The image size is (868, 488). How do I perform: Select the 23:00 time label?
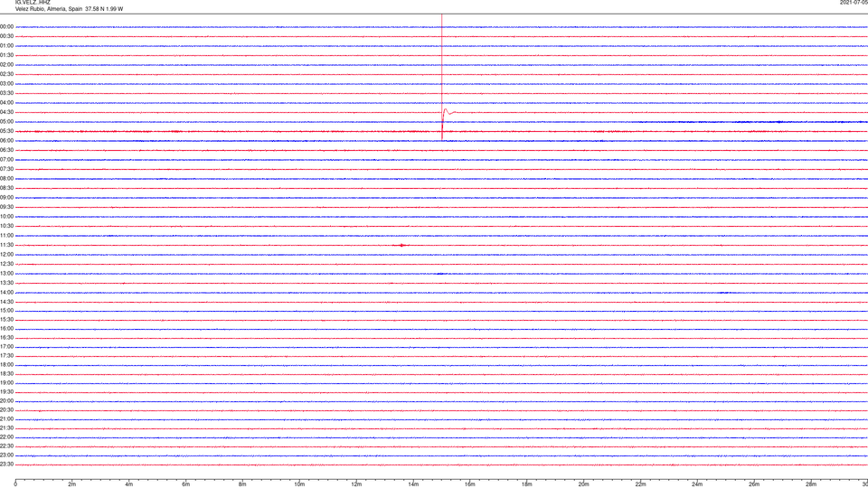6,455
